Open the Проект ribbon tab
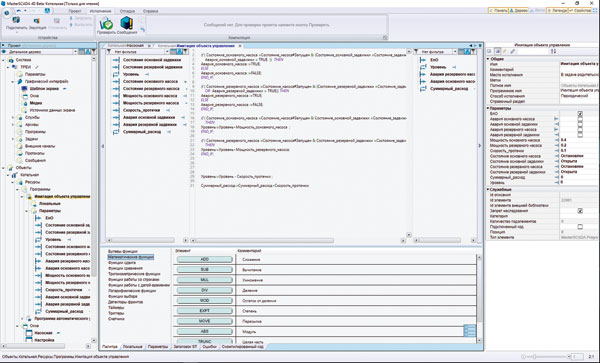Screen dimensions: 600x363 [75, 11]
